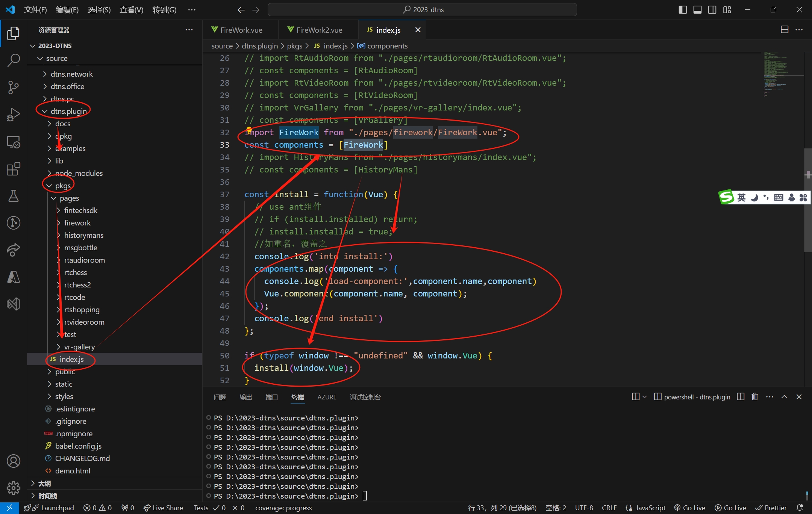Click the split editor icon
Viewport: 812px width, 514px height.
pos(785,30)
